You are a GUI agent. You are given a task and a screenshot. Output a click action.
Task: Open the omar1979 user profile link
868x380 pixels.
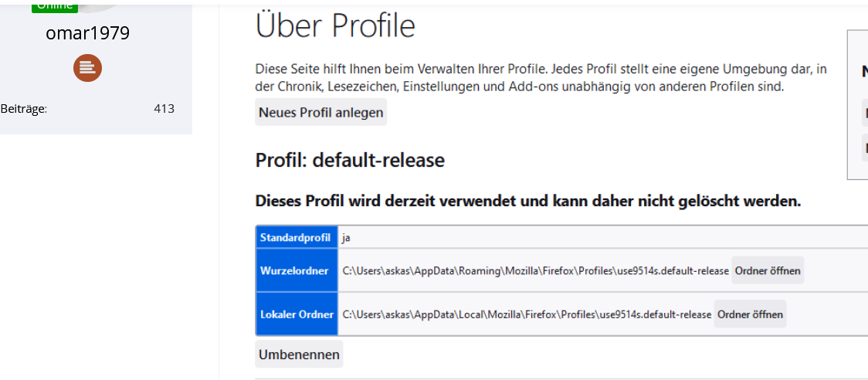[x=87, y=33]
